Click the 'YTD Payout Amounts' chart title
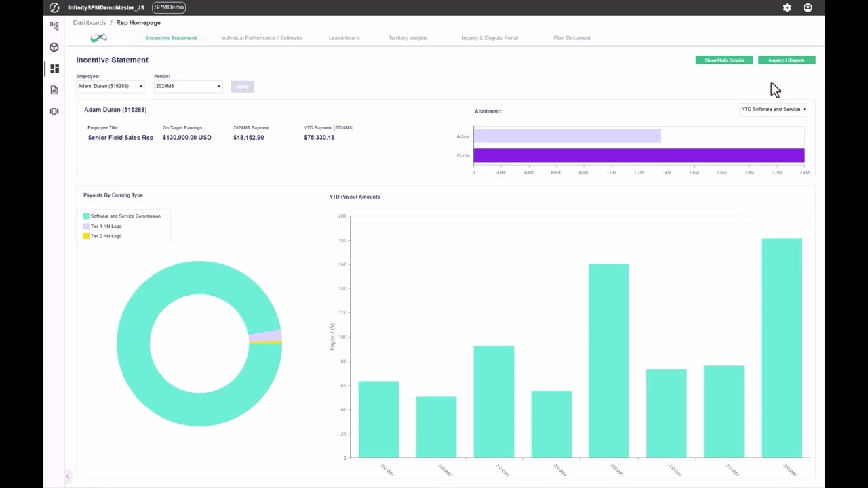The height and width of the screenshot is (488, 868). 355,197
